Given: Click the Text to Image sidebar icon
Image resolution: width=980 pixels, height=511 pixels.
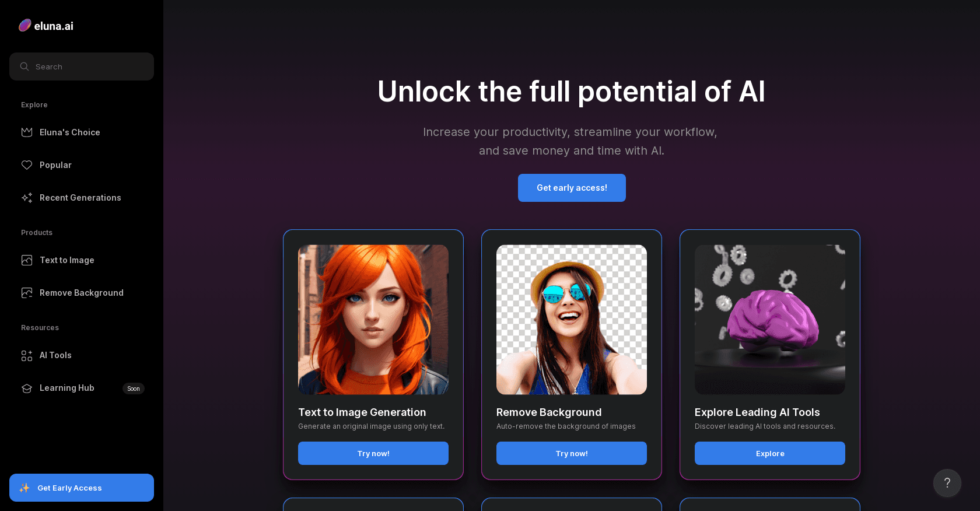Looking at the screenshot, I should [27, 260].
